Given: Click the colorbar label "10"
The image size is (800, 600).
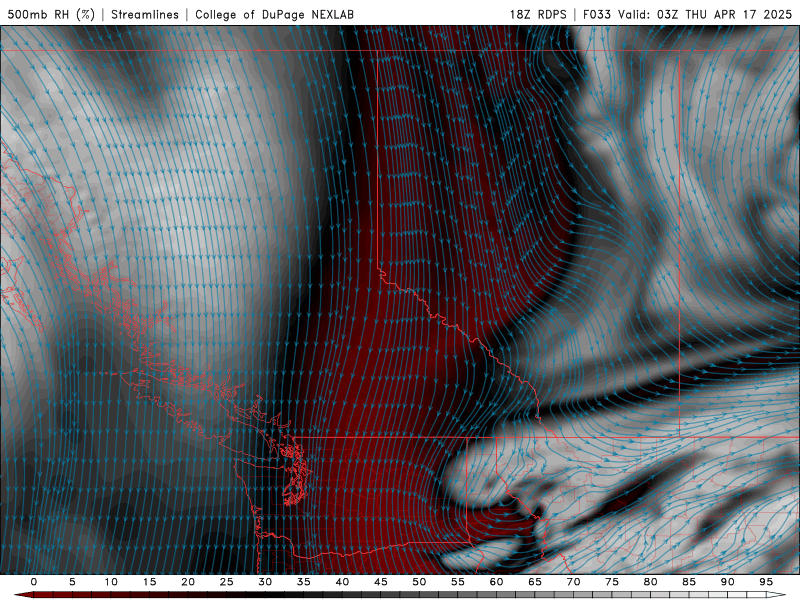Looking at the screenshot, I should pos(111,582).
